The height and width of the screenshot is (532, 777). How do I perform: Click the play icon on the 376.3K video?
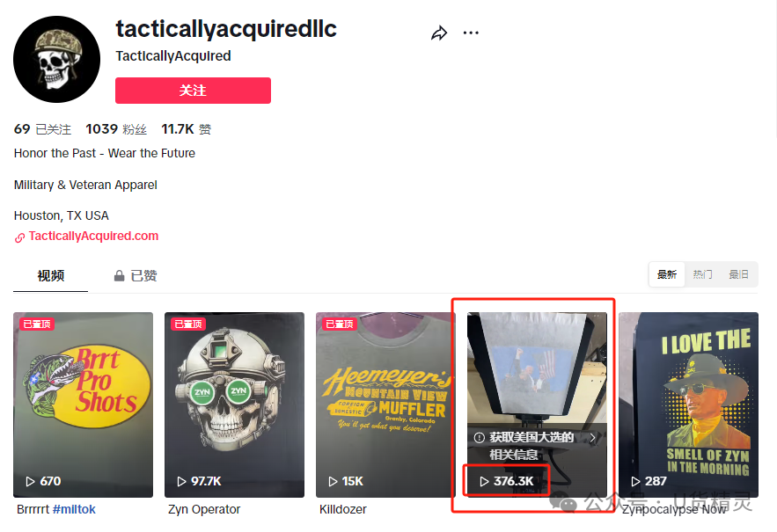tap(484, 481)
